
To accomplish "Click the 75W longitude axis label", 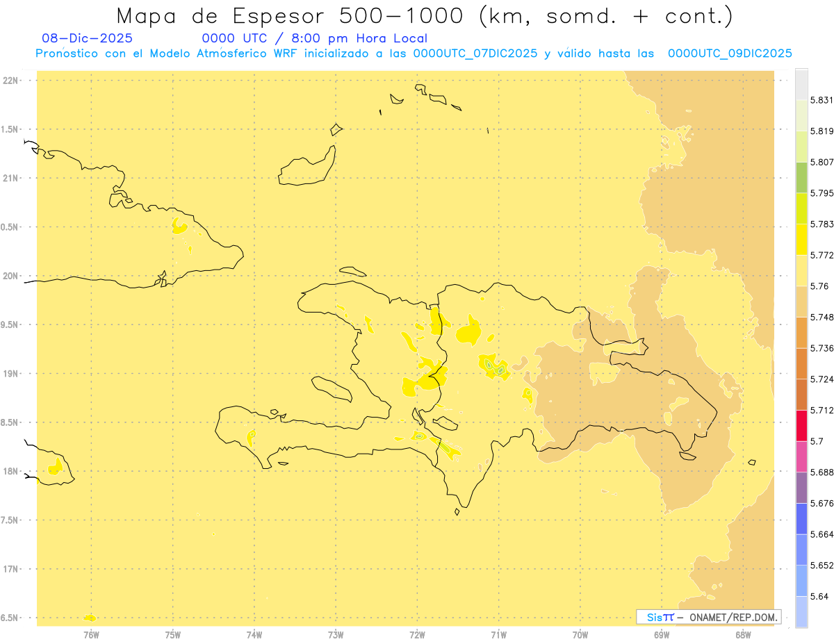I will coord(173,634).
